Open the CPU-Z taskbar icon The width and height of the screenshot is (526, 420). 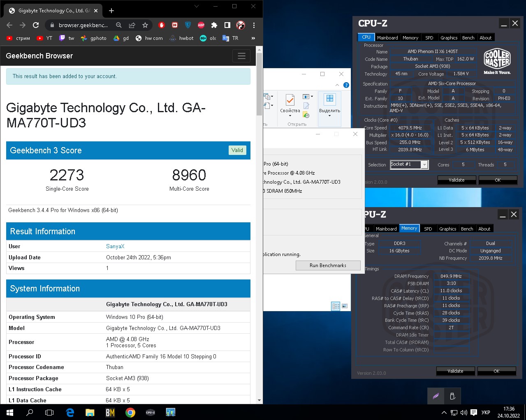[x=150, y=412]
